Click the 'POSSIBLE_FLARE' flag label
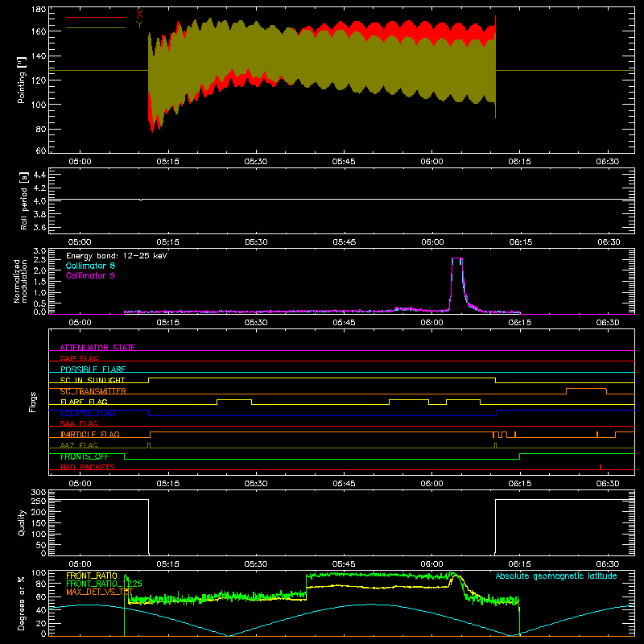This screenshot has height=644, width=644. [93, 369]
